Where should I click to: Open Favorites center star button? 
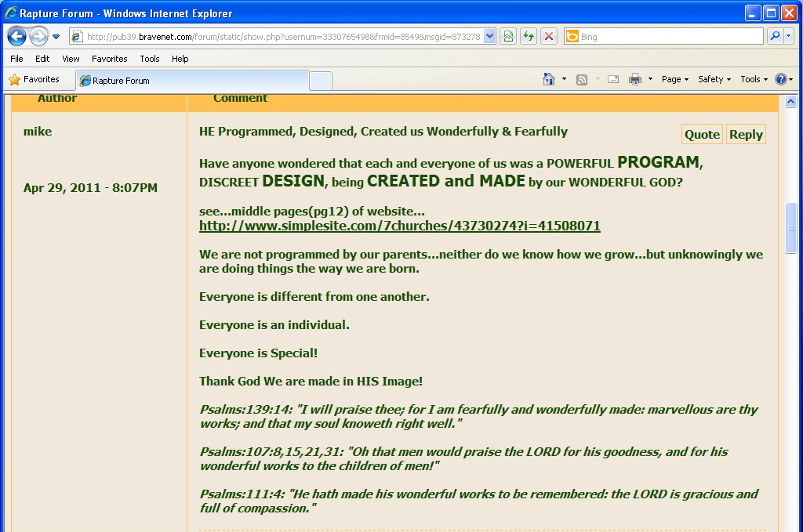point(35,79)
